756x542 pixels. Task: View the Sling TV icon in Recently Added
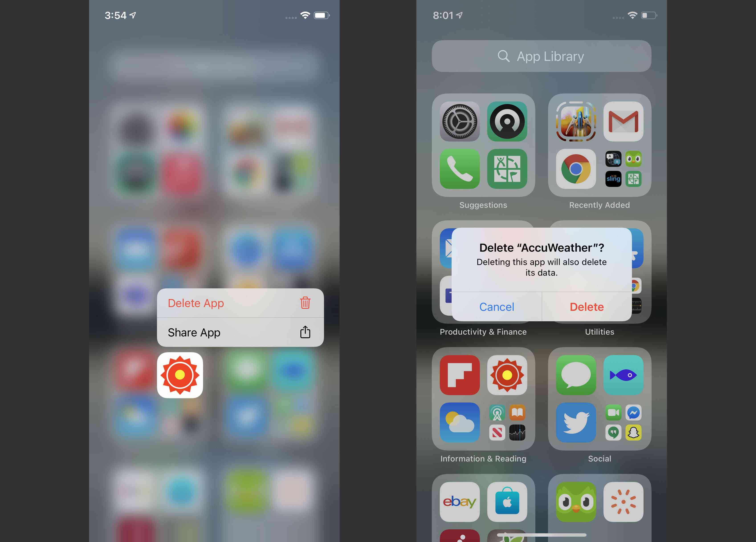(x=613, y=178)
